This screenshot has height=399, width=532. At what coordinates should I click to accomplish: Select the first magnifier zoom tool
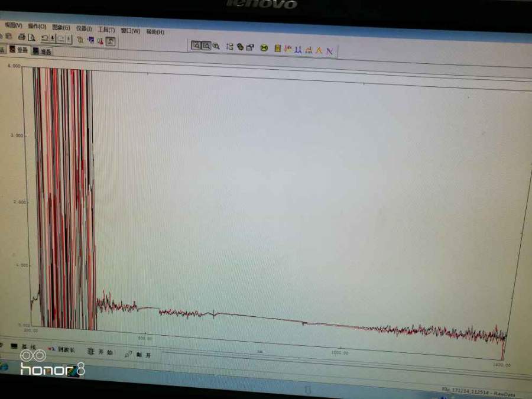tap(196, 45)
